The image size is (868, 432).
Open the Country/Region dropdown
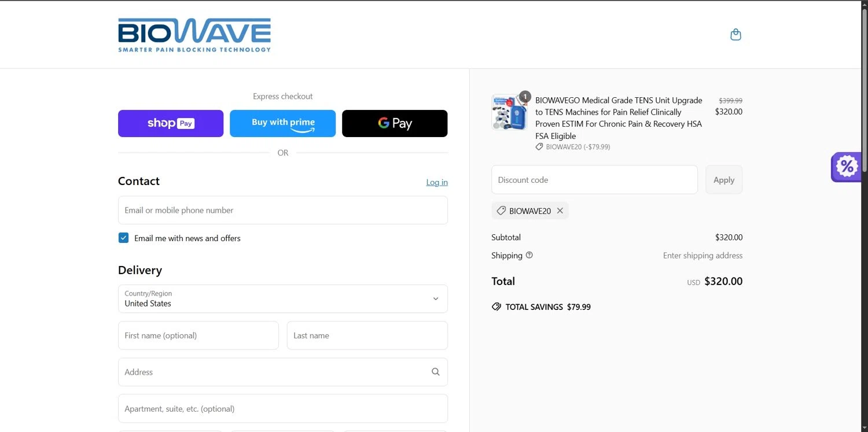pyautogui.click(x=283, y=298)
